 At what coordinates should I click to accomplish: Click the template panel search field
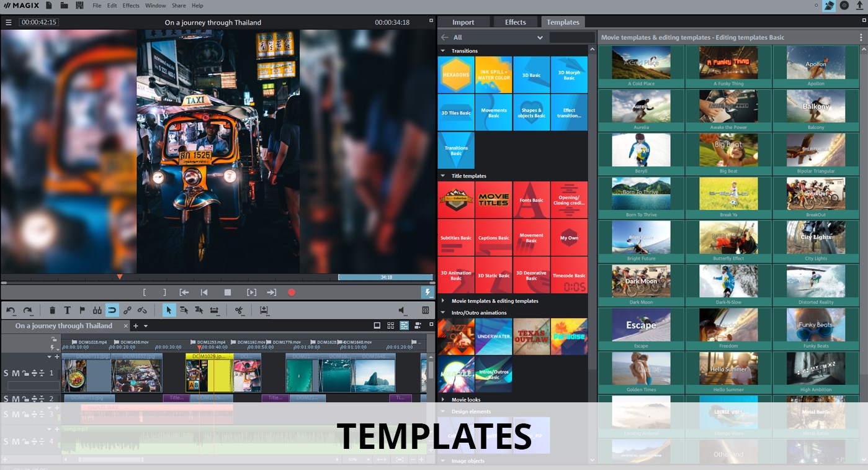pos(571,37)
